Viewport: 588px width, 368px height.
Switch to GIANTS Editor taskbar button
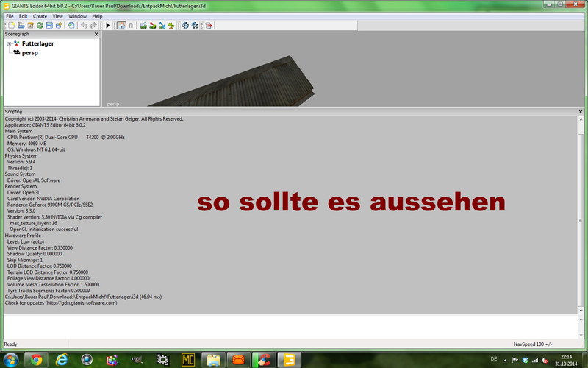pyautogui.click(x=289, y=360)
